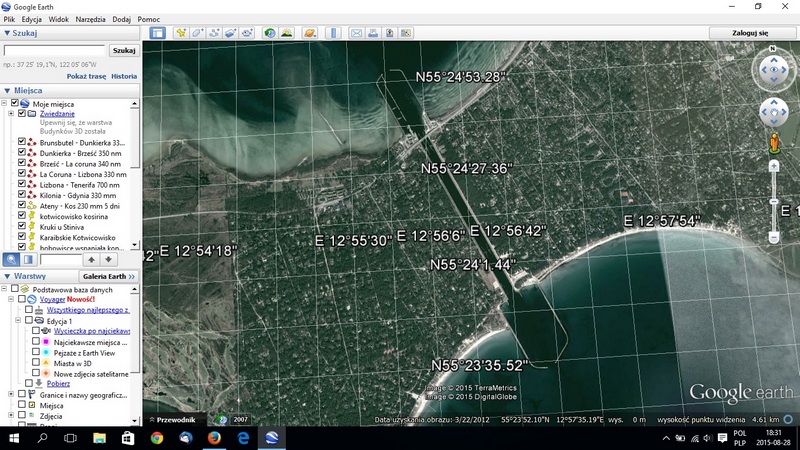
Task: Click the Email envelope toolbar icon
Action: tap(356, 33)
